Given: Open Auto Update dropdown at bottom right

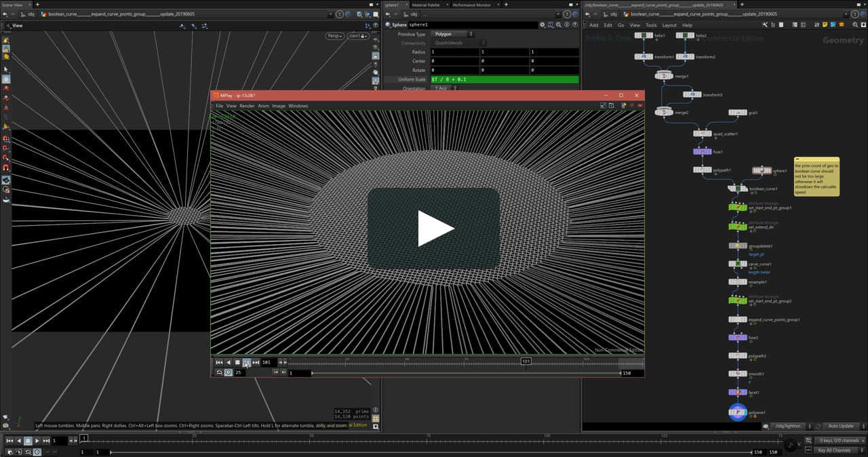Looking at the screenshot, I should tap(842, 426).
